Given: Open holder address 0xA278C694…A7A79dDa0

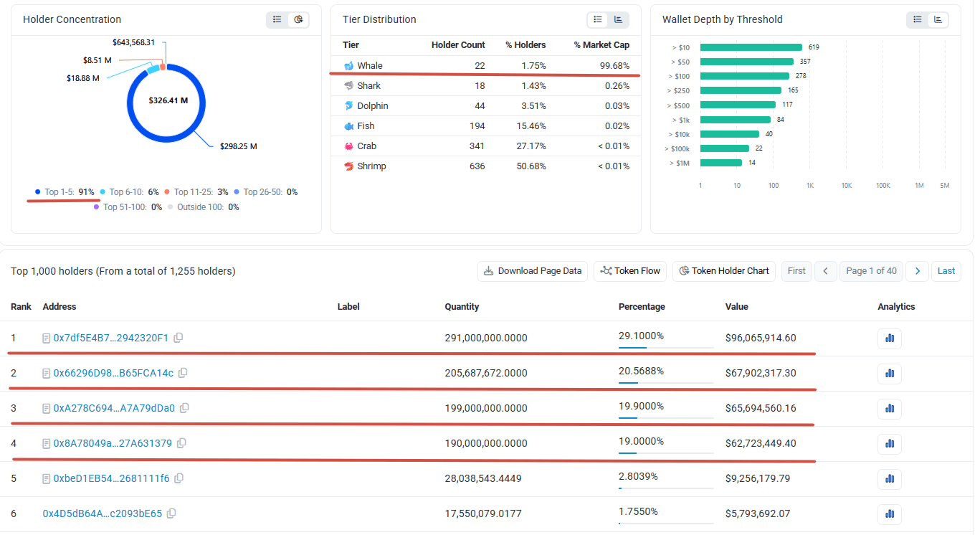Looking at the screenshot, I should [x=114, y=408].
